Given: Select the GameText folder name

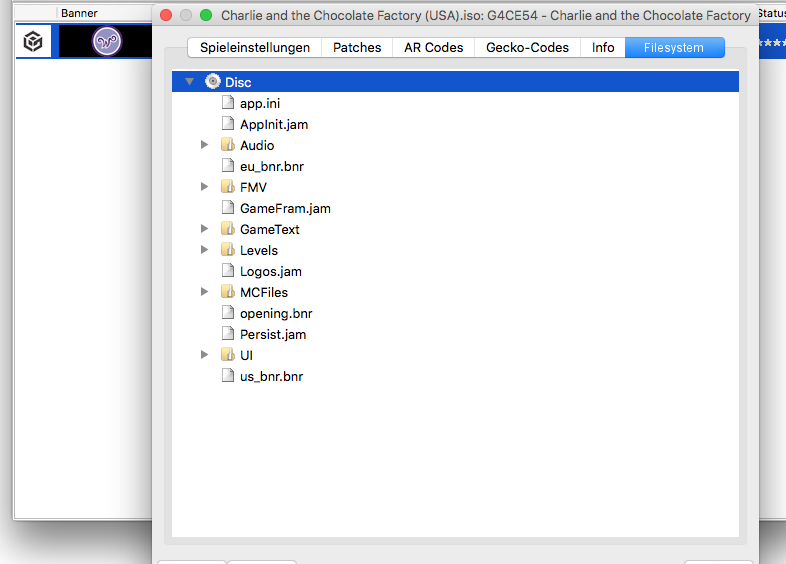Looking at the screenshot, I should click(270, 230).
